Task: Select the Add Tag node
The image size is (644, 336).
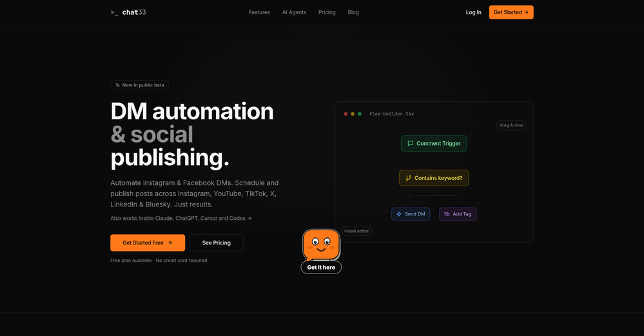Action: pyautogui.click(x=458, y=214)
